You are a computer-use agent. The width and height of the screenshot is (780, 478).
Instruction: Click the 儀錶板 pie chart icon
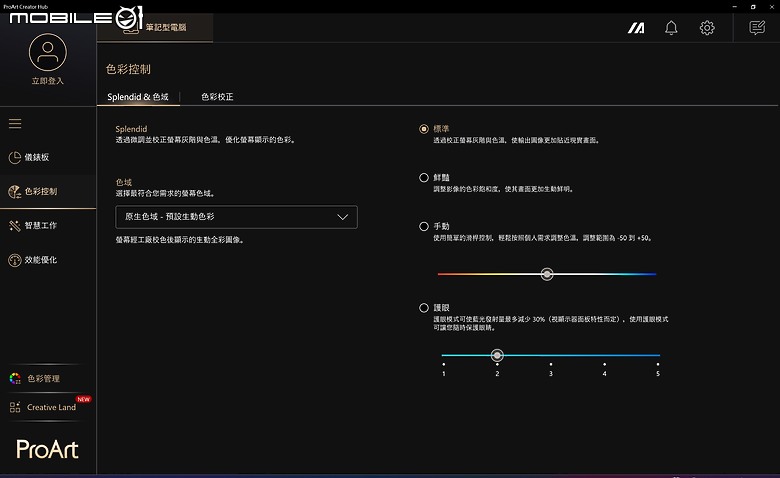click(x=14, y=157)
